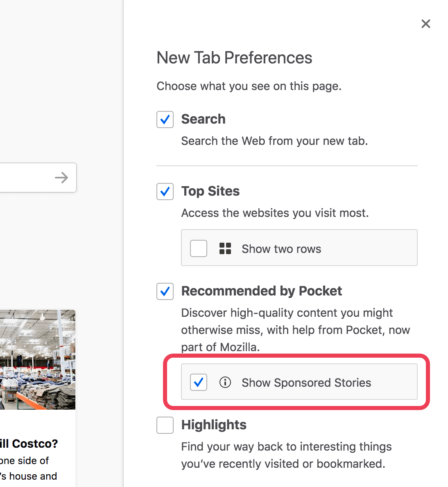
Task: Close the New Tab Preferences panel
Action: [425, 24]
